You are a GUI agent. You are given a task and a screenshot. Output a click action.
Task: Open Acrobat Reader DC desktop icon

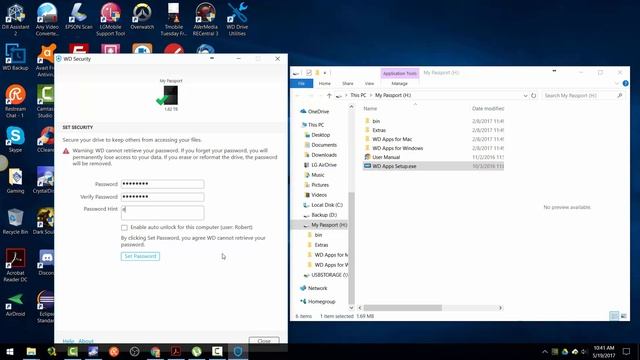pos(15,265)
